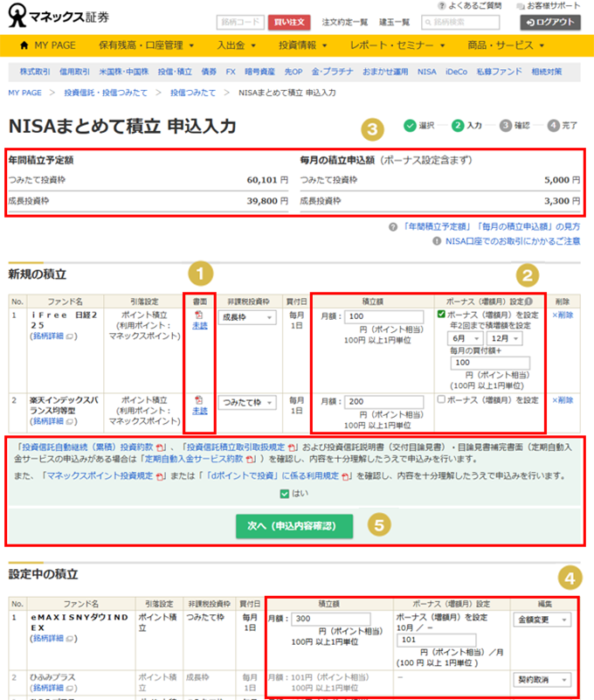Screen dimensions: 594x700
Task: Click question mark icon beside 年間積立予定額 の見方
Action: 393,227
